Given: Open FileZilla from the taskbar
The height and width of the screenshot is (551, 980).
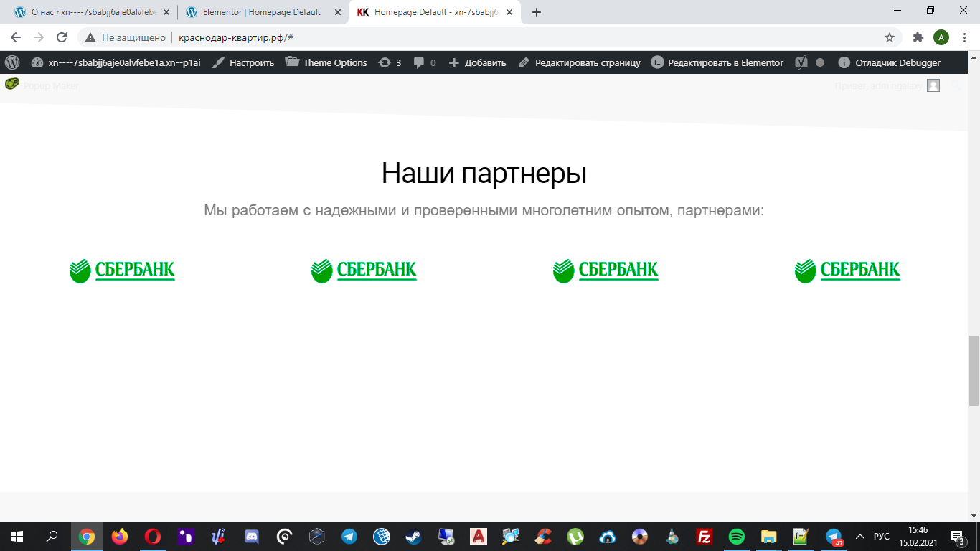Looking at the screenshot, I should [705, 537].
